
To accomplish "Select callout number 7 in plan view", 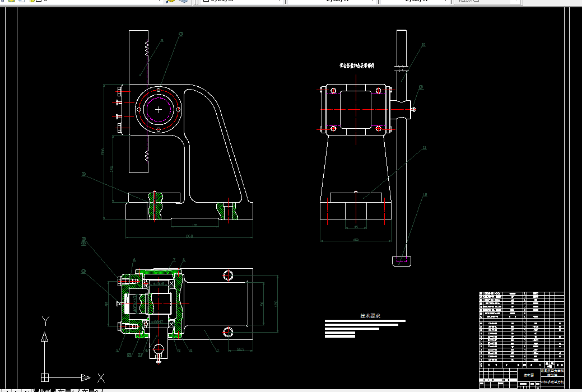I will point(174,260).
